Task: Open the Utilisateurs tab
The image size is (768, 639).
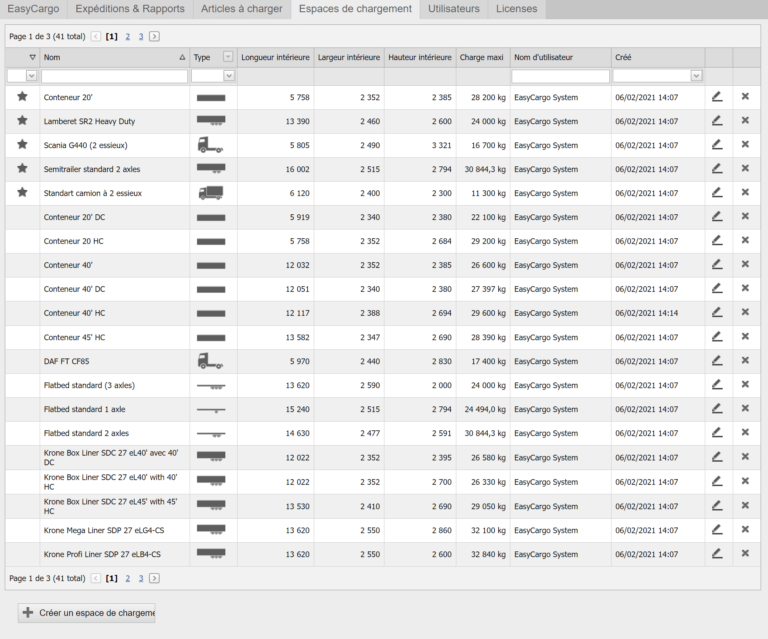Action: (453, 9)
